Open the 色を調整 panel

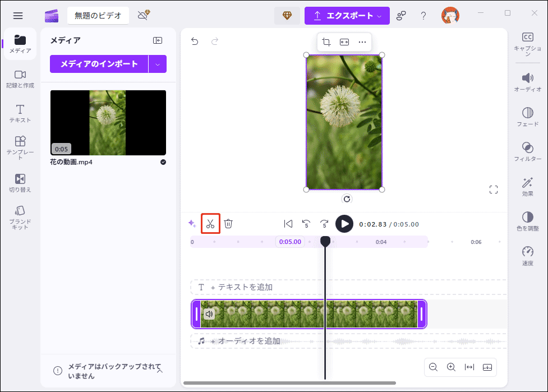(527, 222)
